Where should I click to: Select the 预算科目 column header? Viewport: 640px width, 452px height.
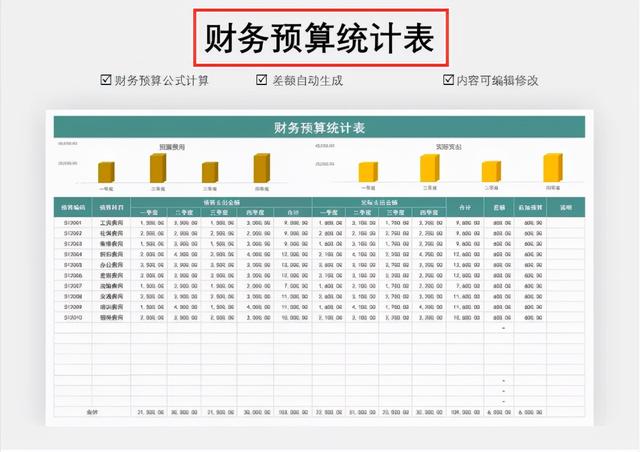point(111,207)
